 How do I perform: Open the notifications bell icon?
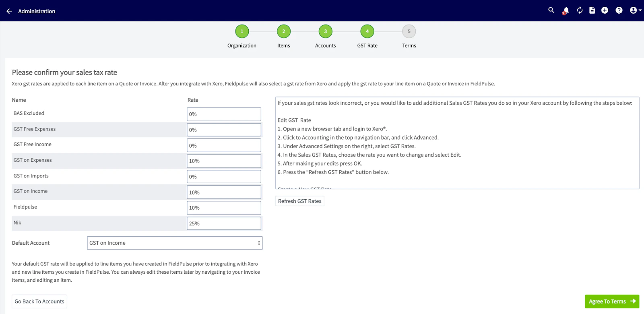pos(566,11)
